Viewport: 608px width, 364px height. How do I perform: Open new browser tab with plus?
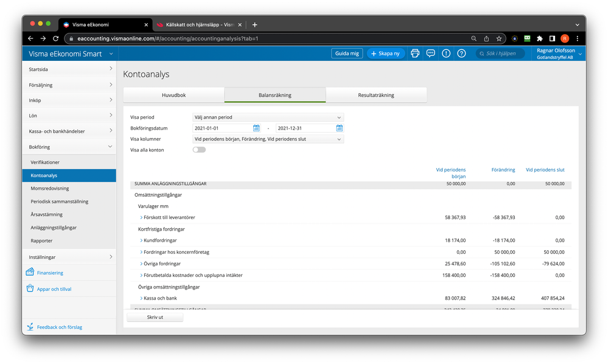255,25
